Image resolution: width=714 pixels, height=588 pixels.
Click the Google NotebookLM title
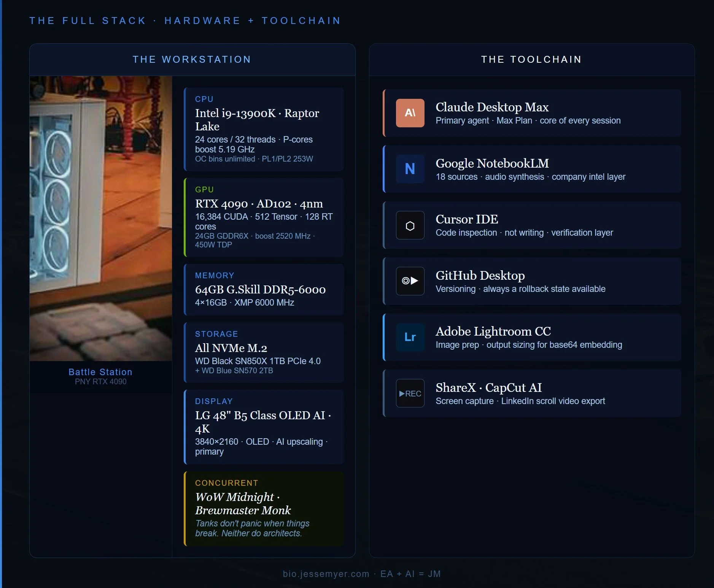tap(492, 163)
